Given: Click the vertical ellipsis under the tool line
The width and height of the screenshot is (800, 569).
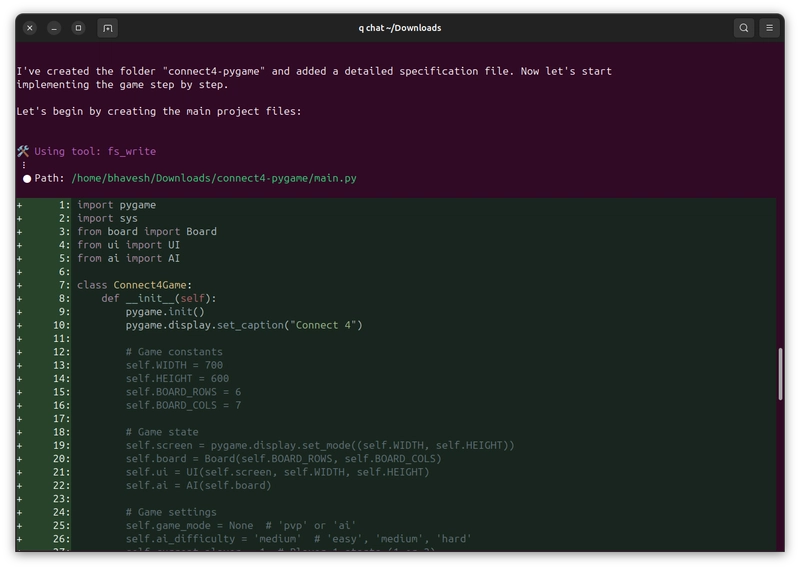Looking at the screenshot, I should click(23, 165).
